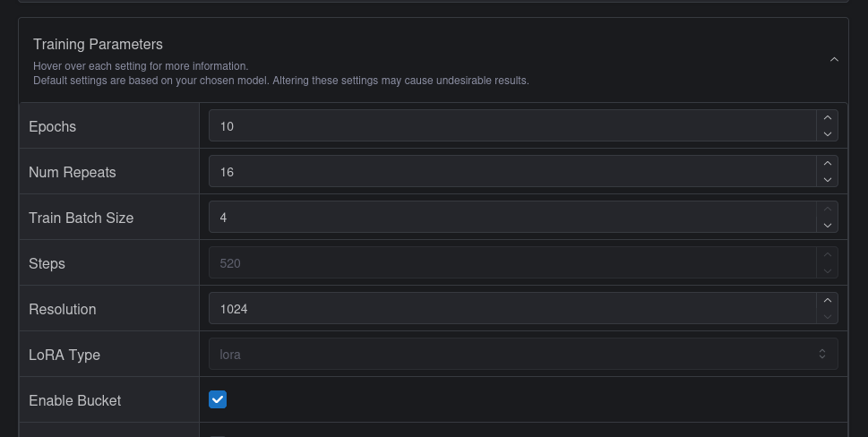Uncheck the Enable Bucket checkbox

tap(218, 399)
